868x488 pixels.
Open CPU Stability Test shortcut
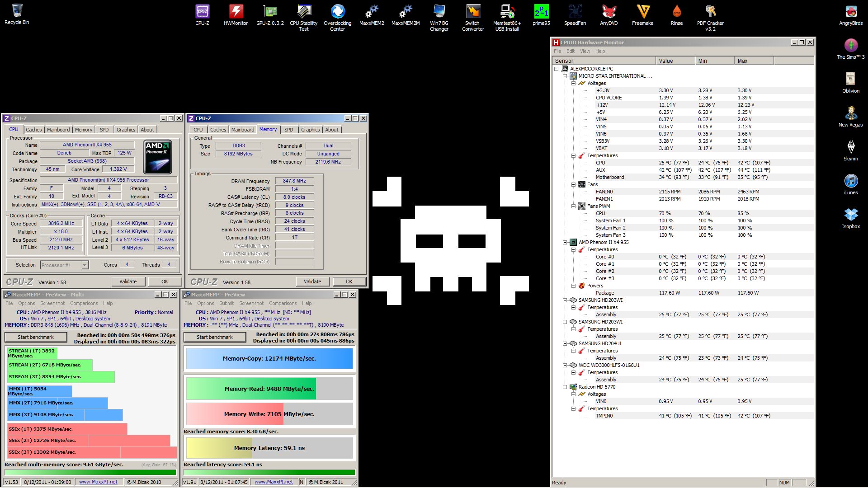304,18
